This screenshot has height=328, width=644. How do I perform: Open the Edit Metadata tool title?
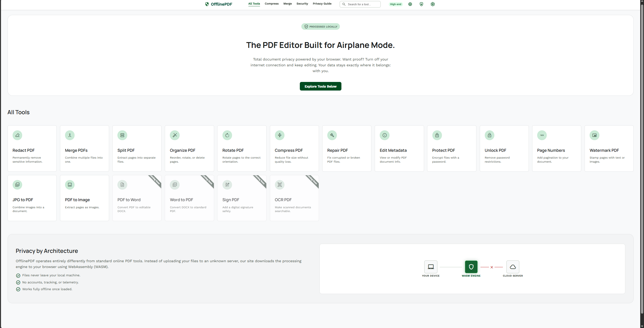(393, 150)
